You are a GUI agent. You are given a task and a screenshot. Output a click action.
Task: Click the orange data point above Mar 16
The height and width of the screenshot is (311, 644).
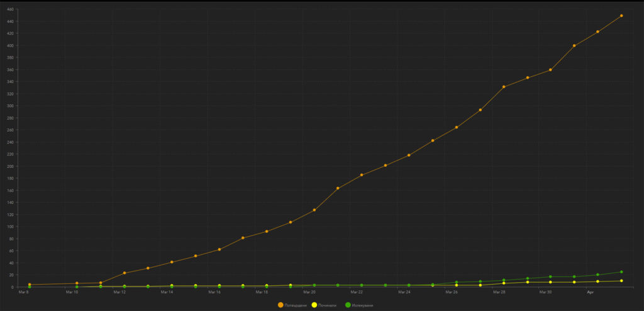pos(219,249)
